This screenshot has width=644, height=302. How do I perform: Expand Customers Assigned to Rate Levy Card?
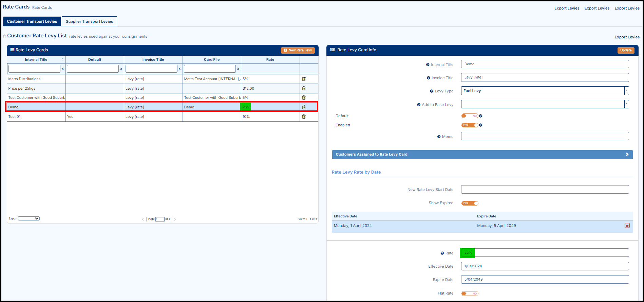pos(482,155)
